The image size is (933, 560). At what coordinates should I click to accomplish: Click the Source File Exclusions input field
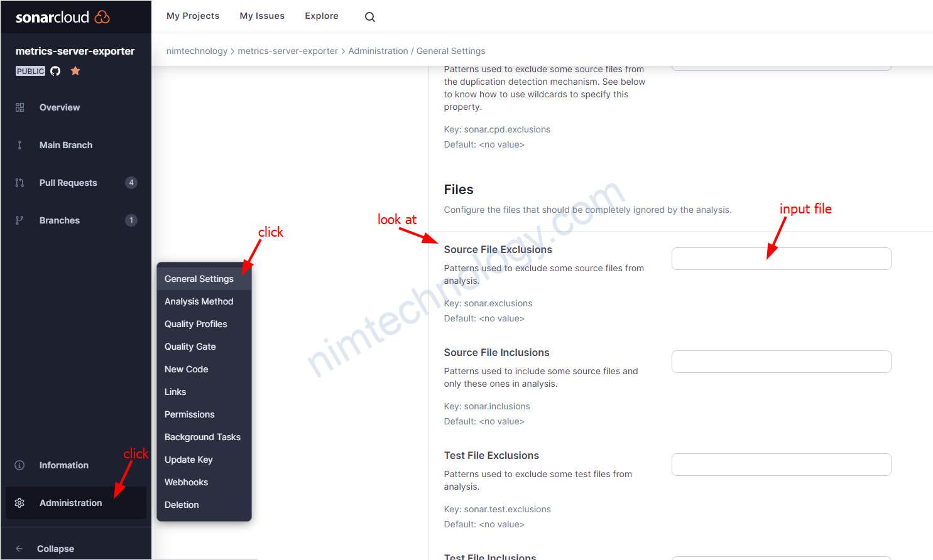click(x=781, y=259)
